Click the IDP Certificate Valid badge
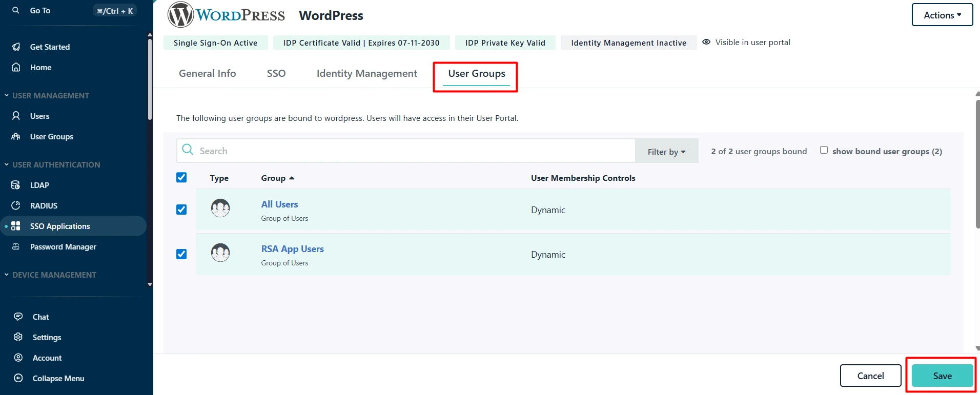This screenshot has height=395, width=980. pyautogui.click(x=361, y=43)
